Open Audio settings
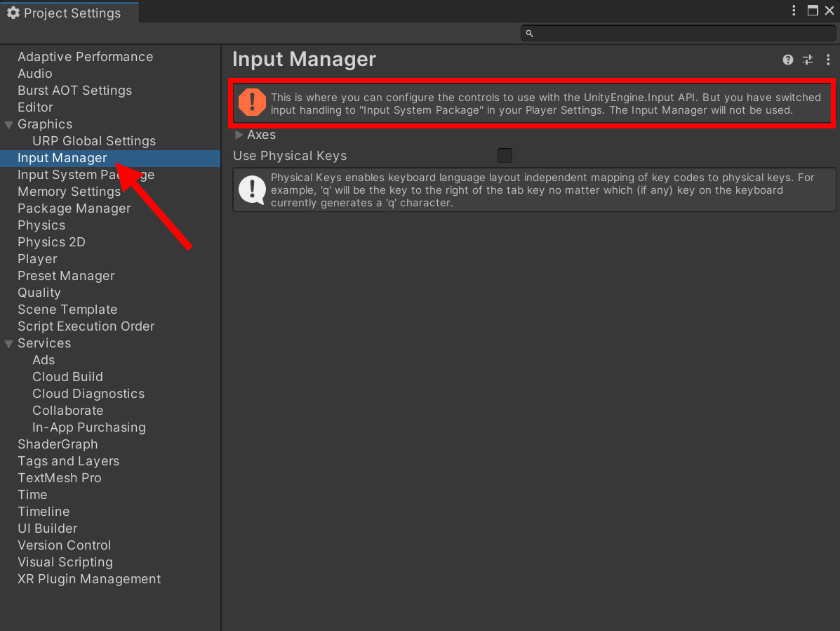Image resolution: width=840 pixels, height=631 pixels. [35, 74]
